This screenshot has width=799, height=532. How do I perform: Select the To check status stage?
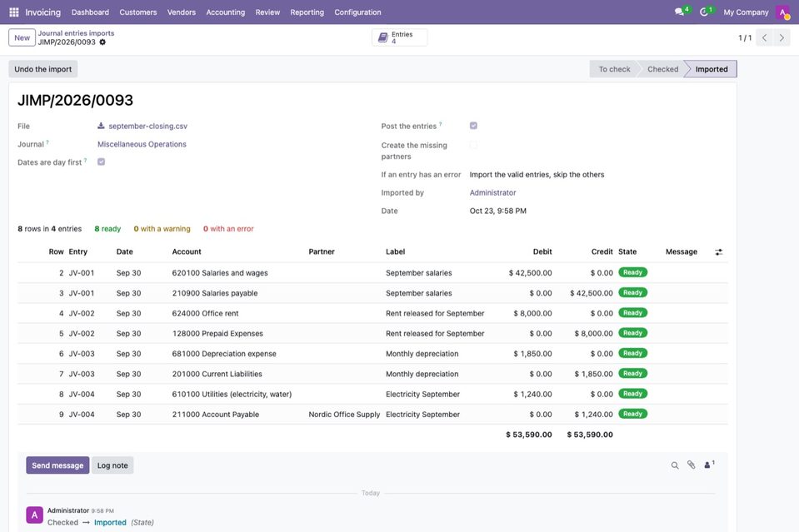tap(613, 69)
